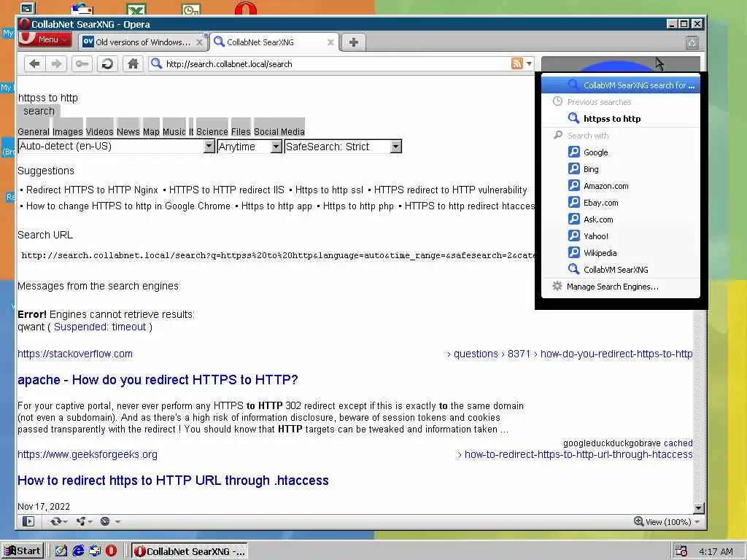Click the system tray scheduler icon
Image resolution: width=747 pixels, height=560 pixels.
(681, 551)
